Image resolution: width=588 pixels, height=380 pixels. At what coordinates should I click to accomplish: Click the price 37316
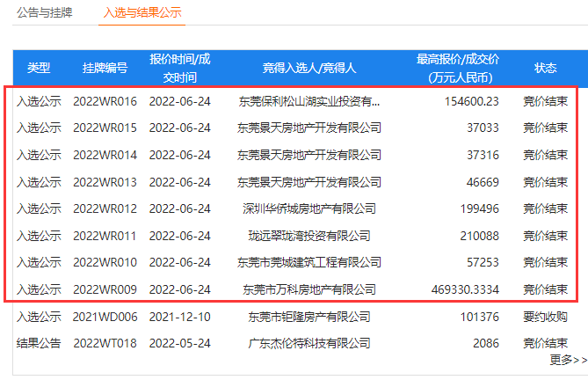click(483, 155)
